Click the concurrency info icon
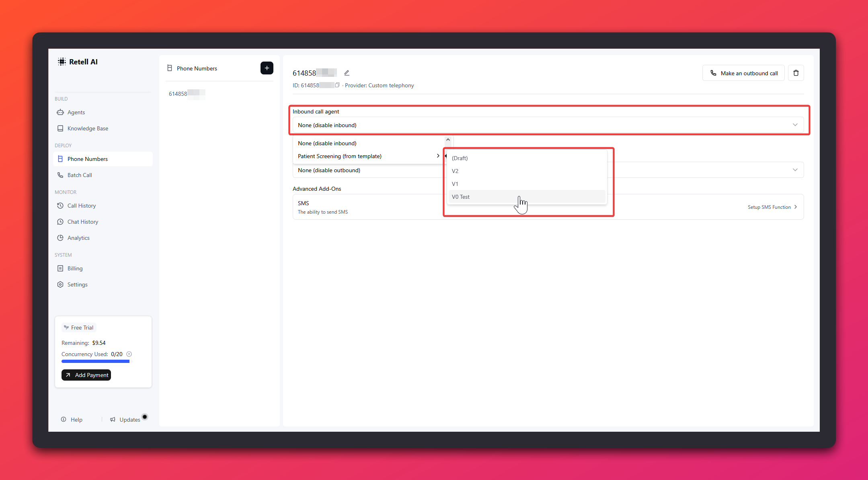This screenshot has height=480, width=868. [x=129, y=354]
